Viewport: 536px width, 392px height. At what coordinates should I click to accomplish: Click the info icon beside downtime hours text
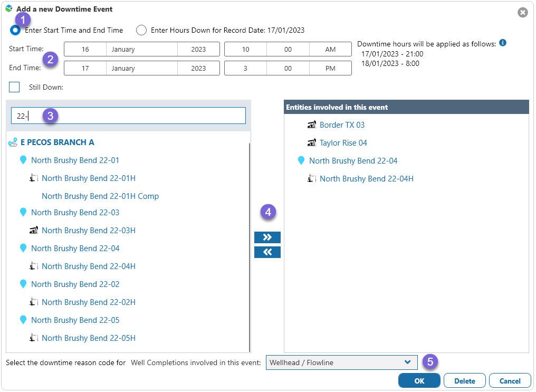503,43
